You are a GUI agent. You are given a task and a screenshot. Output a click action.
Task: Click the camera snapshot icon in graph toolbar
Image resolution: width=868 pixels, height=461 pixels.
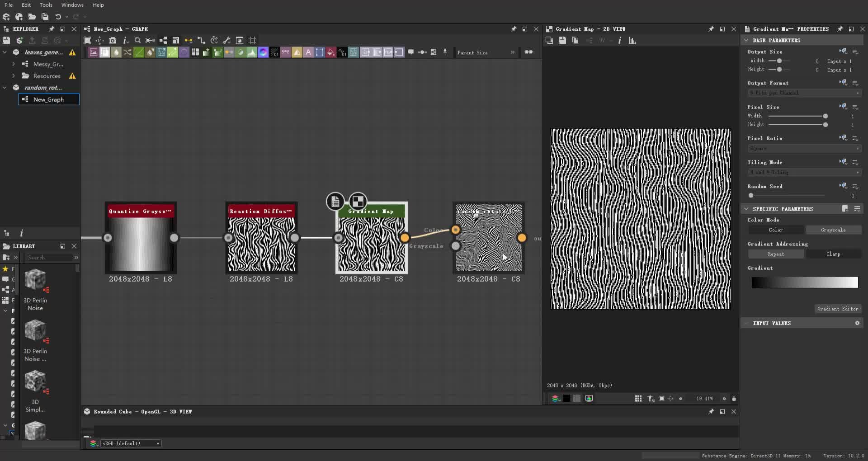pos(113,40)
